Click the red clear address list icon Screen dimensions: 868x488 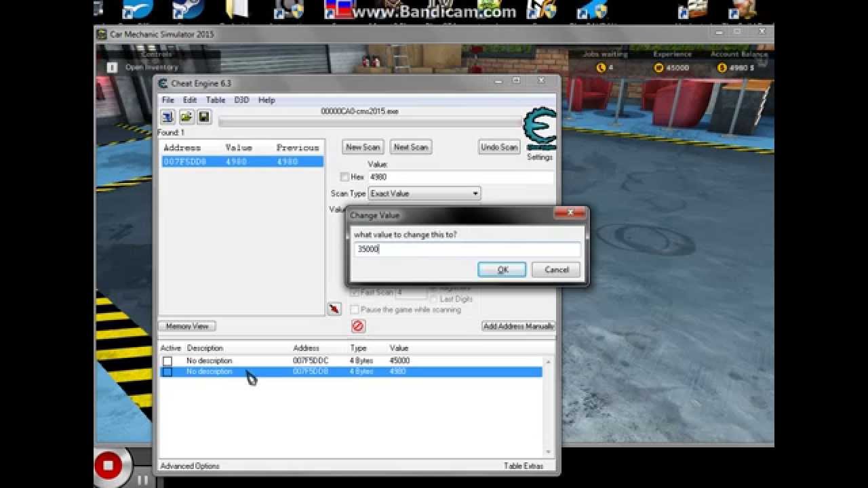point(358,326)
